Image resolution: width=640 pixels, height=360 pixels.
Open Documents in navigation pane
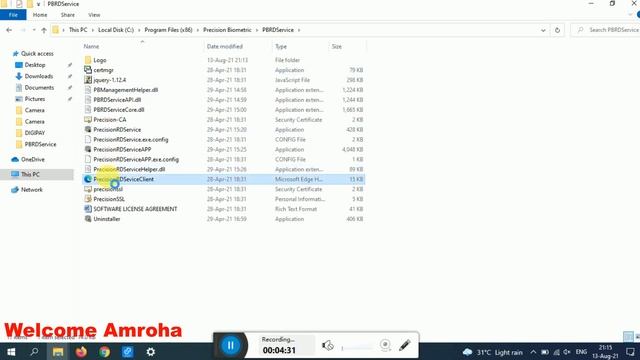(x=39, y=88)
